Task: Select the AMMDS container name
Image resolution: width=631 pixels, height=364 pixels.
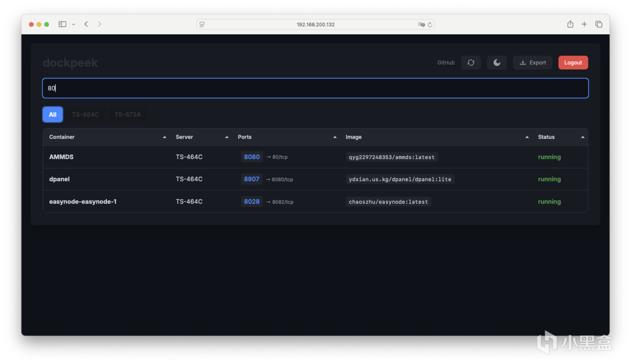Action: (x=62, y=157)
